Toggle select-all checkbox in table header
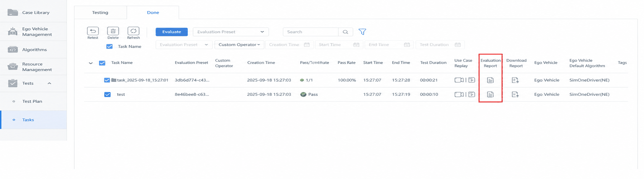 [x=102, y=63]
